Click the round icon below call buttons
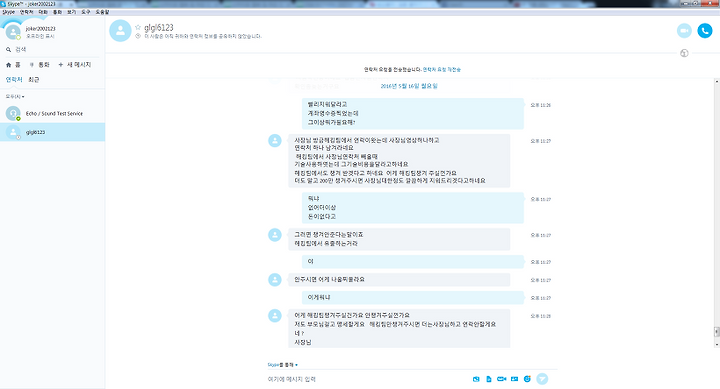This screenshot has height=389, width=720. coord(684,53)
